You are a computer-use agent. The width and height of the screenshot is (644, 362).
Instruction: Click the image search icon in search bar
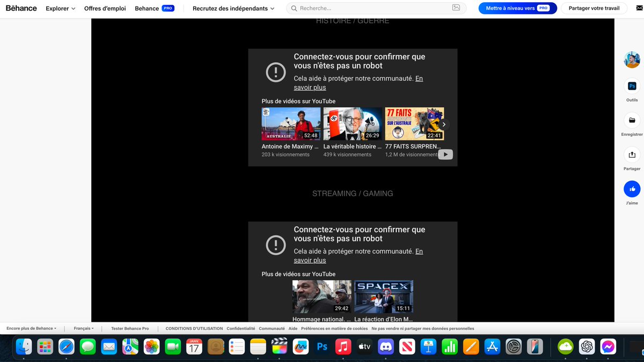point(456,8)
